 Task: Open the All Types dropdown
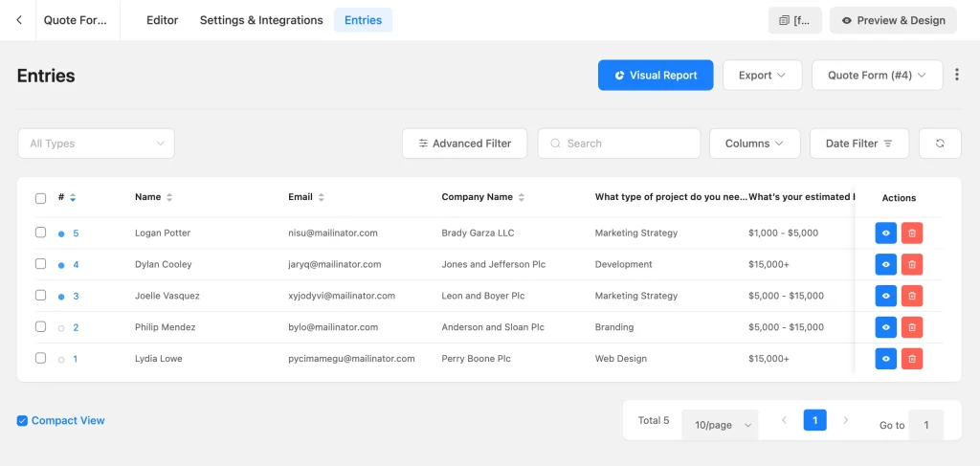(97, 143)
